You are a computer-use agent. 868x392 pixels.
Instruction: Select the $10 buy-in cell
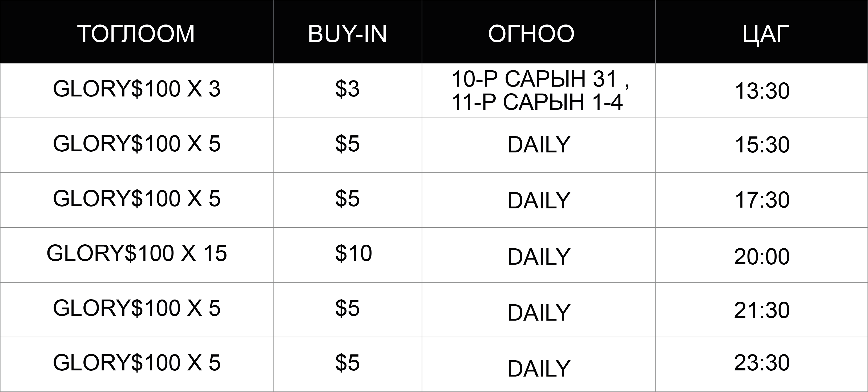[x=348, y=255]
